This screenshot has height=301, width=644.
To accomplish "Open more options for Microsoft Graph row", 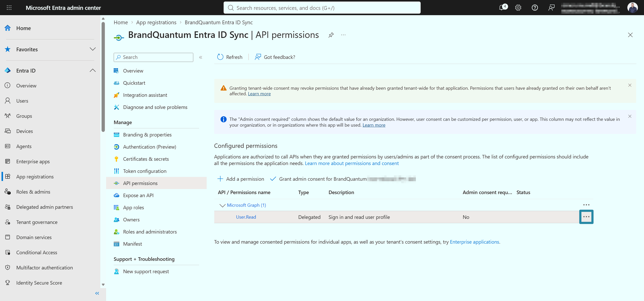I will pyautogui.click(x=586, y=205).
